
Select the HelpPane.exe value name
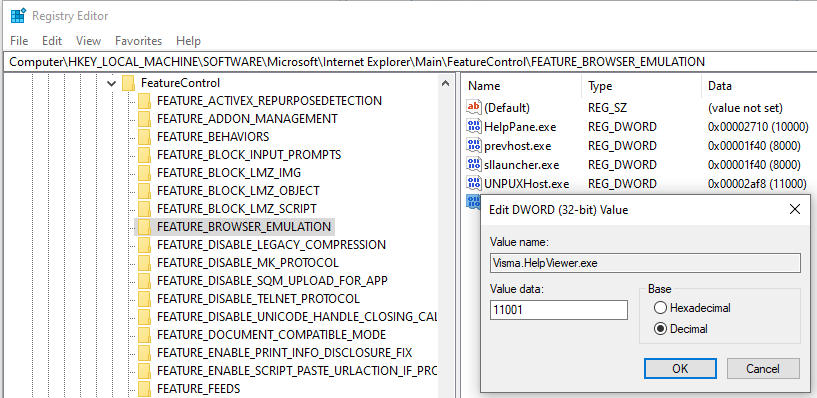coord(520,127)
